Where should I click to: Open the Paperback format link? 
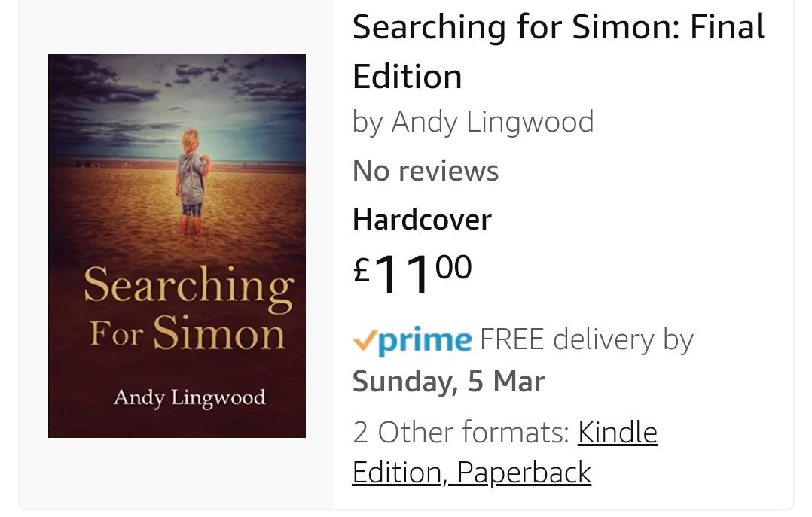coord(524,473)
